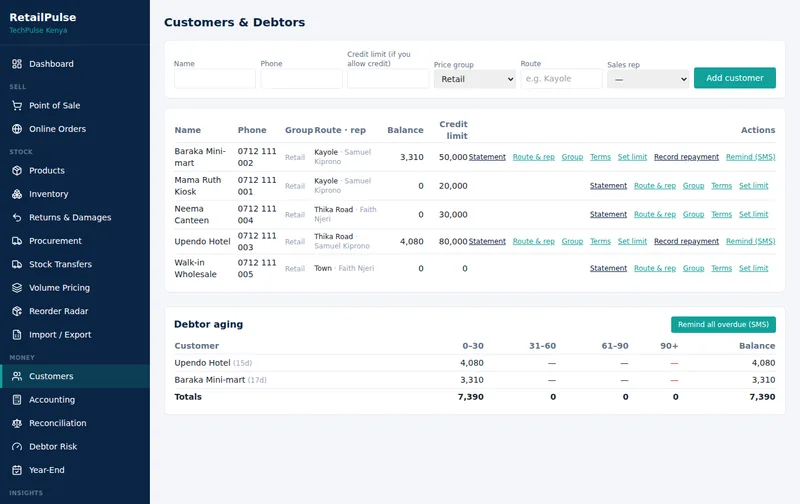Open the Sales rep dropdown
The width and height of the screenshot is (800, 504).
tap(648, 79)
